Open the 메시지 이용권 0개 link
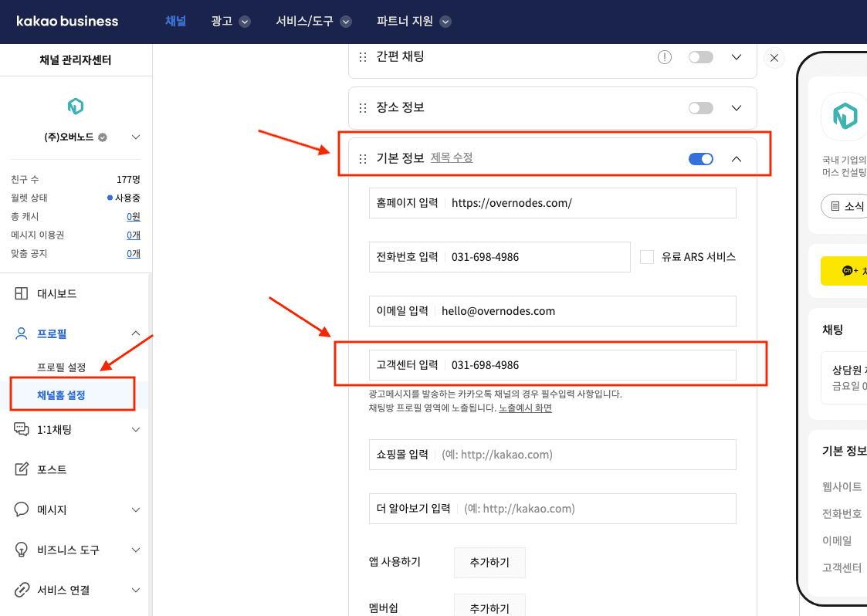 pyautogui.click(x=134, y=235)
